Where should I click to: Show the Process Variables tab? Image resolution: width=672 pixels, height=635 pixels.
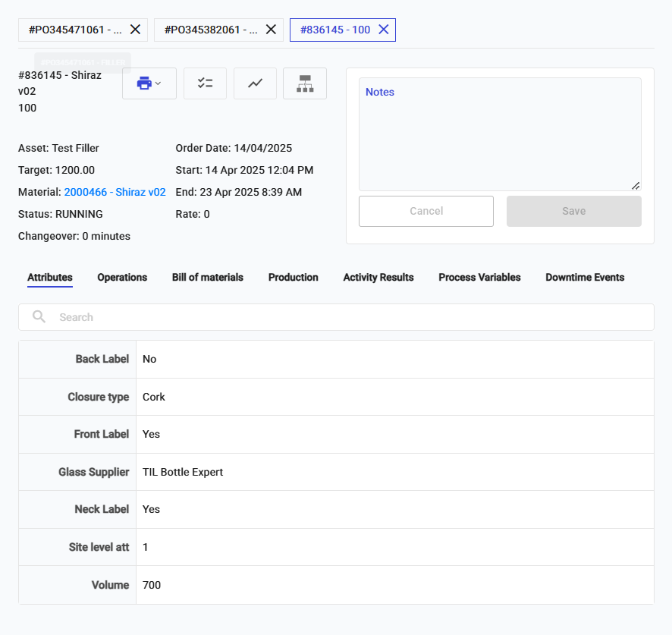point(479,278)
